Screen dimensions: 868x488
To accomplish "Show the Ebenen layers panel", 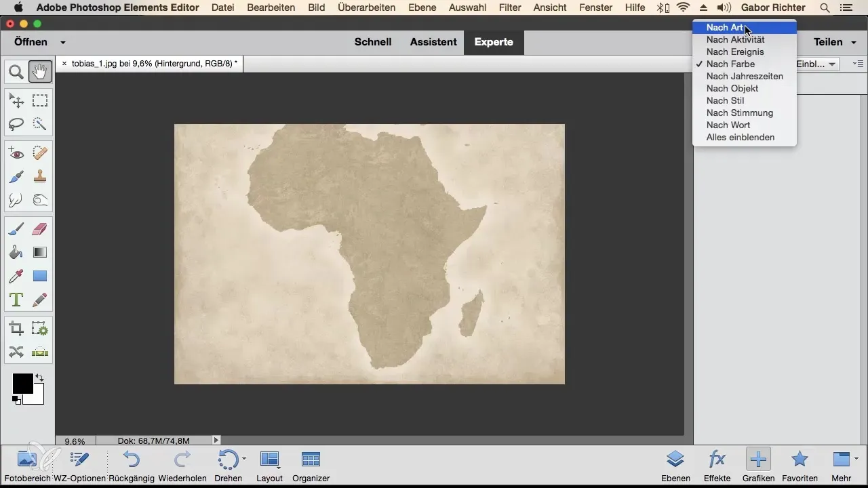I will (675, 465).
